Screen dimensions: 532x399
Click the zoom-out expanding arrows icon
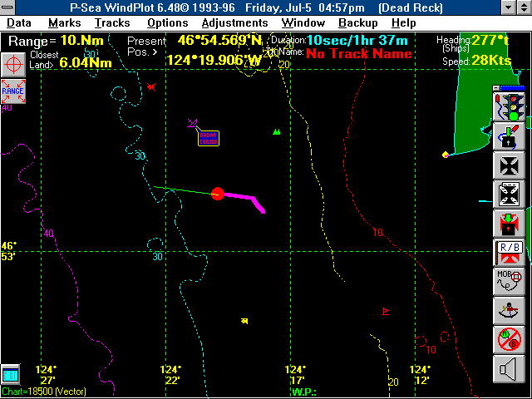[x=509, y=195]
